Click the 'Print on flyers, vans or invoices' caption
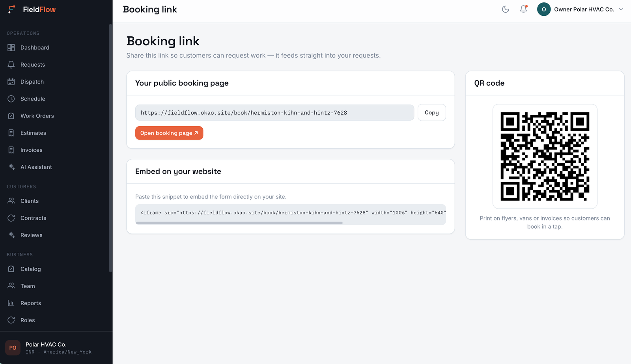Screen dimensions: 631x364 [x=545, y=222]
